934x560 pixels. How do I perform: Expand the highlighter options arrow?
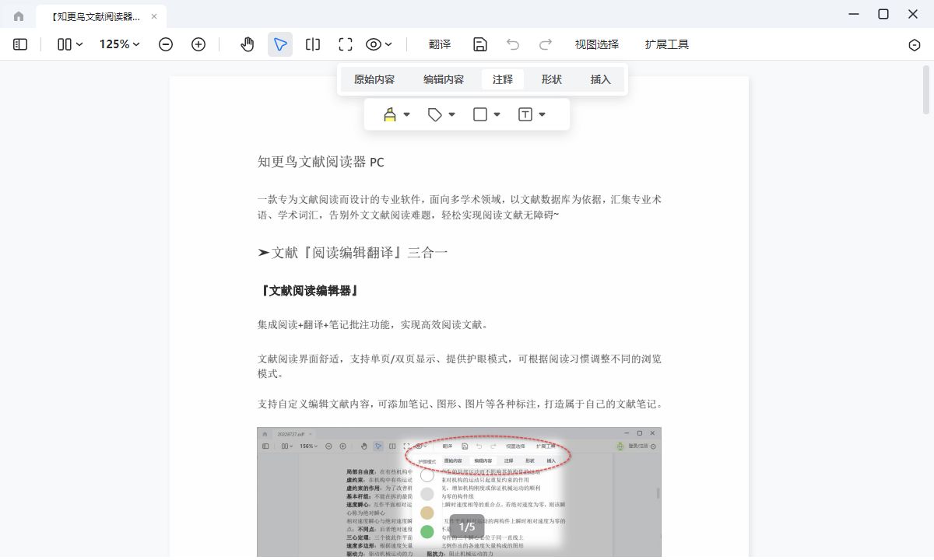(406, 114)
